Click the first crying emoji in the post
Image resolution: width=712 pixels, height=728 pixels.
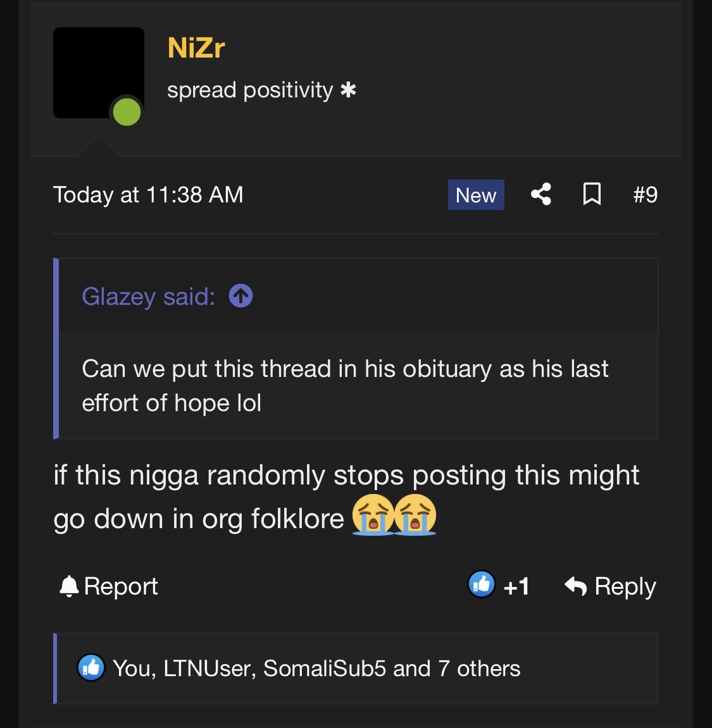tap(373, 514)
